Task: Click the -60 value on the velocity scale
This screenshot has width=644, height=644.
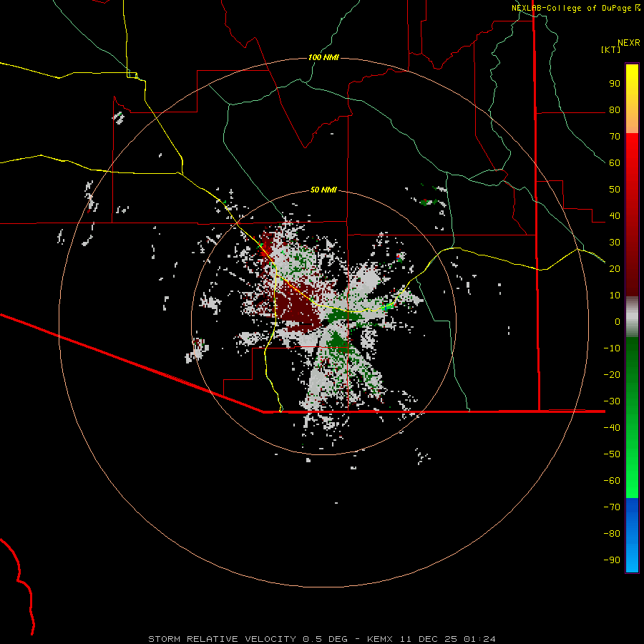Action: tap(612, 481)
